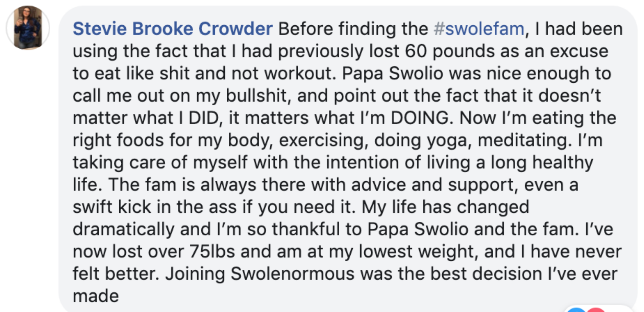Click the red Love reaction icon
The height and width of the screenshot is (312, 644).
coord(596,310)
